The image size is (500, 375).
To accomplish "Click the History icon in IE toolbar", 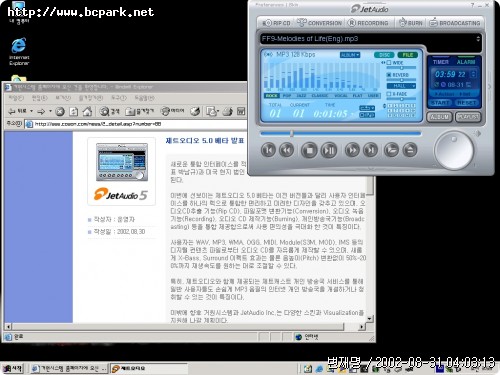I will click(x=195, y=111).
